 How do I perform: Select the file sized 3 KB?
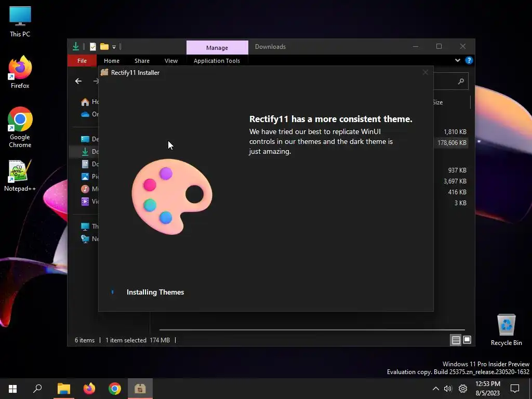click(460, 203)
